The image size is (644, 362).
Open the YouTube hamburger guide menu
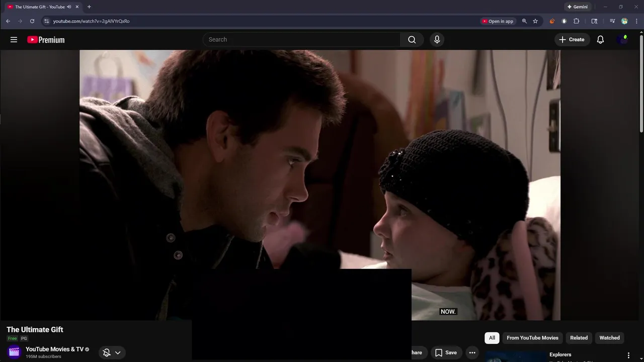pyautogui.click(x=14, y=40)
